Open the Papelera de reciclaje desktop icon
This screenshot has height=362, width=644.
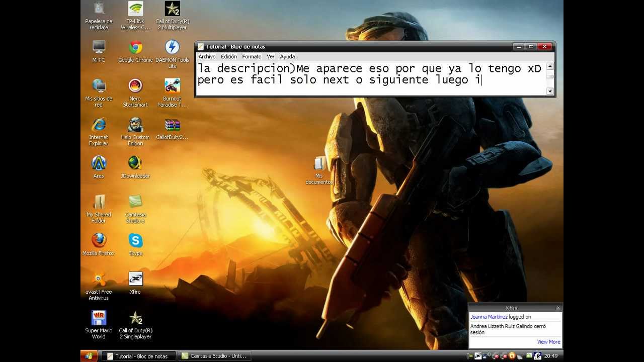click(99, 16)
